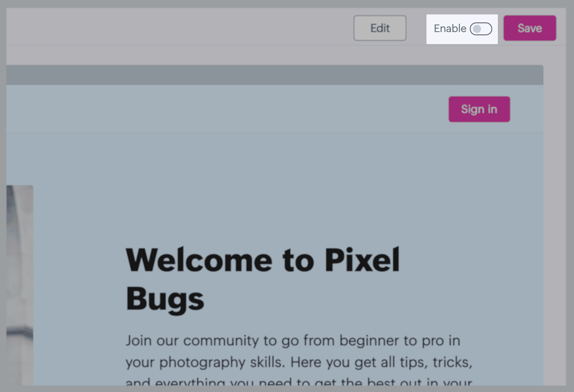
Task: Click the word 'Bugs' in the heading
Action: pyautogui.click(x=165, y=299)
